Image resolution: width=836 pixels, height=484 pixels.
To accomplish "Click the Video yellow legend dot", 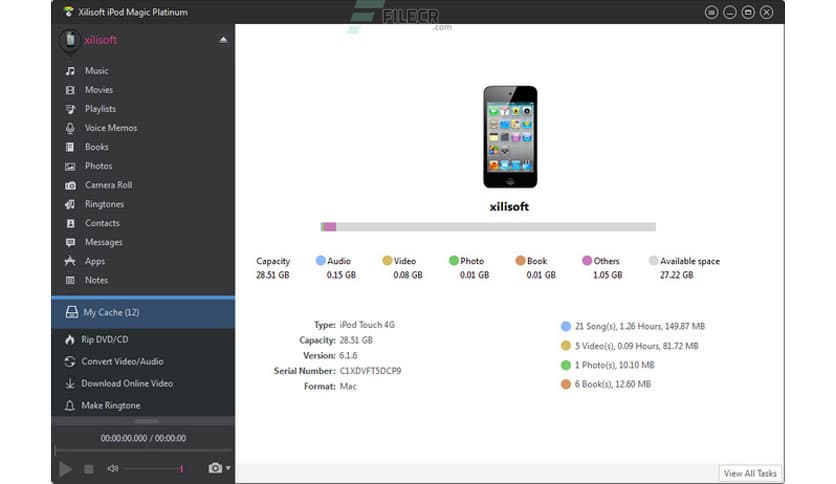I will click(387, 261).
